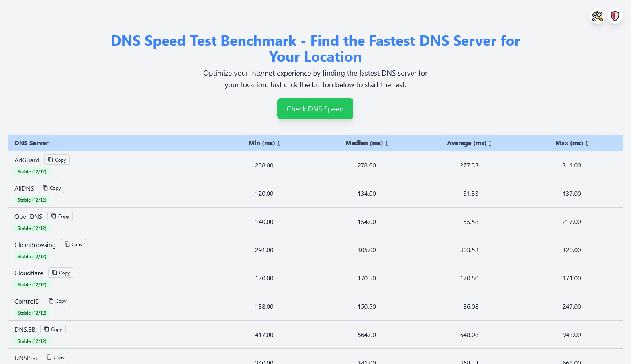631x364 pixels.
Task: Click DNS.SB min value 417.00
Action: [264, 335]
